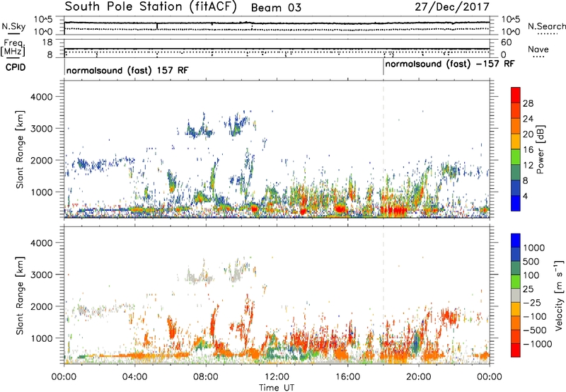Click the '4' Power colorbar tick label

coord(526,196)
